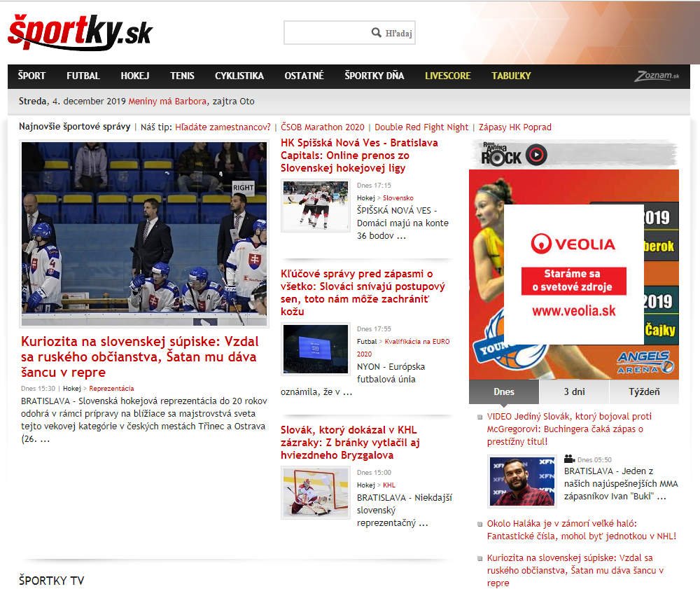Viewport: 700px width, 589px height.
Task: Go to Livescore section
Action: 448,76
